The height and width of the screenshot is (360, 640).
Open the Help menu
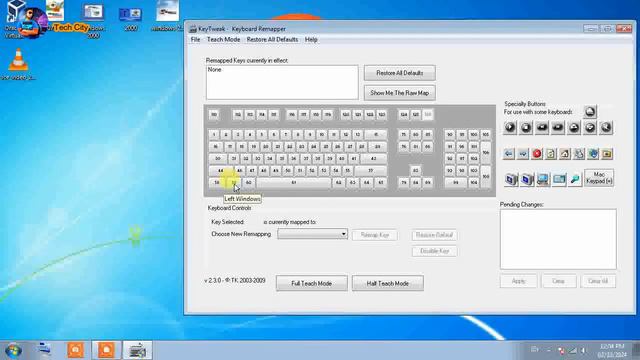point(311,40)
